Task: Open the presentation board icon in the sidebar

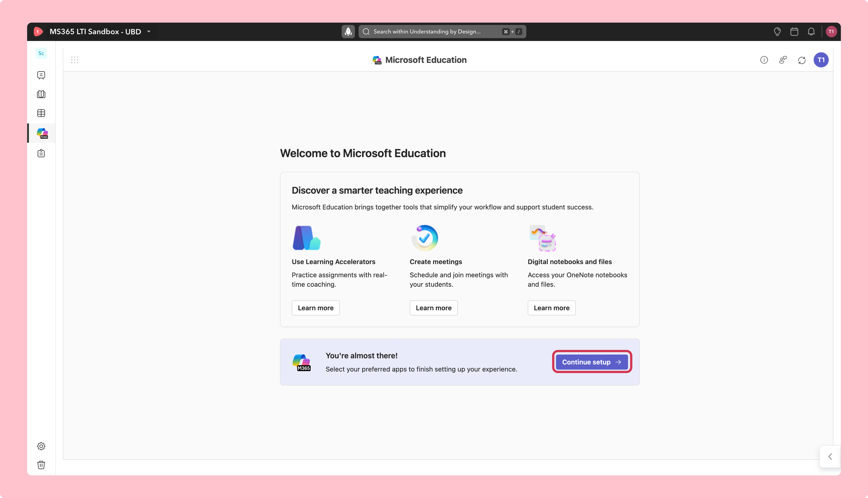Action: (x=41, y=75)
